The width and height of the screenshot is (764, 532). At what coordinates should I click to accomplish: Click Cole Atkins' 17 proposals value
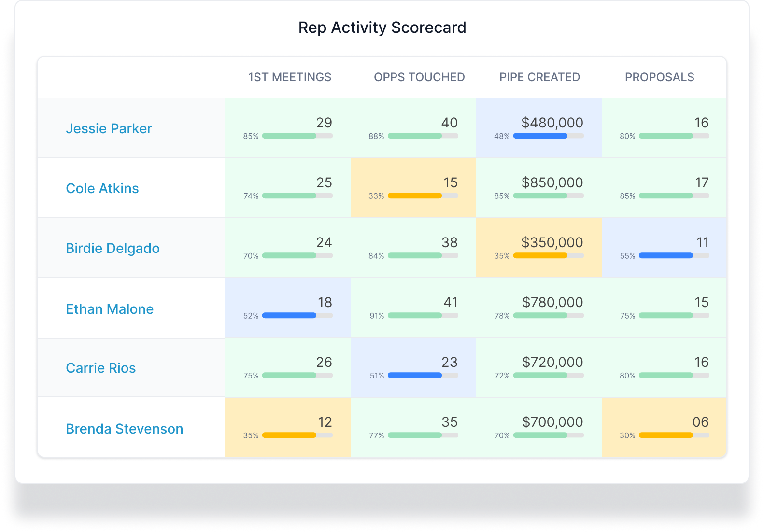702,183
